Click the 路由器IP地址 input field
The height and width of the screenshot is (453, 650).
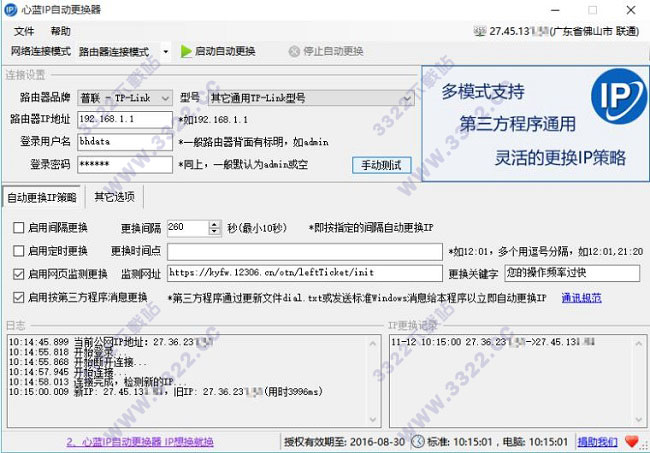point(125,119)
